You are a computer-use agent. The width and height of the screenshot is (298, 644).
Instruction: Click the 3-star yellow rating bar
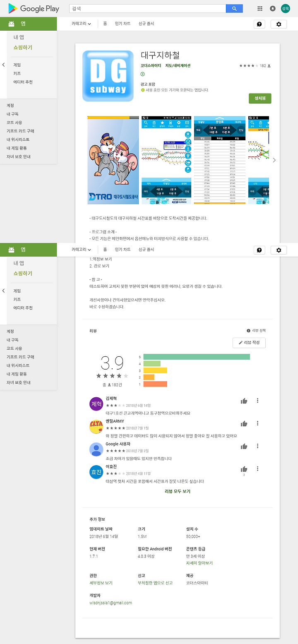[155, 370]
